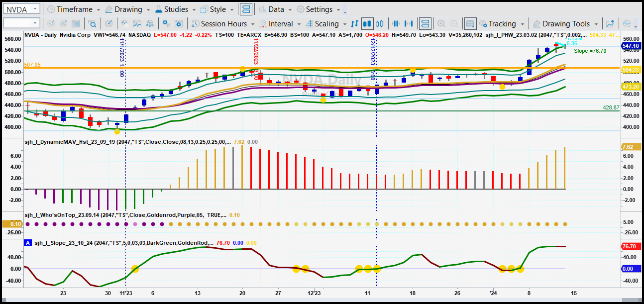The width and height of the screenshot is (644, 304).
Task: Open the Interval dropdown
Action: (279, 24)
